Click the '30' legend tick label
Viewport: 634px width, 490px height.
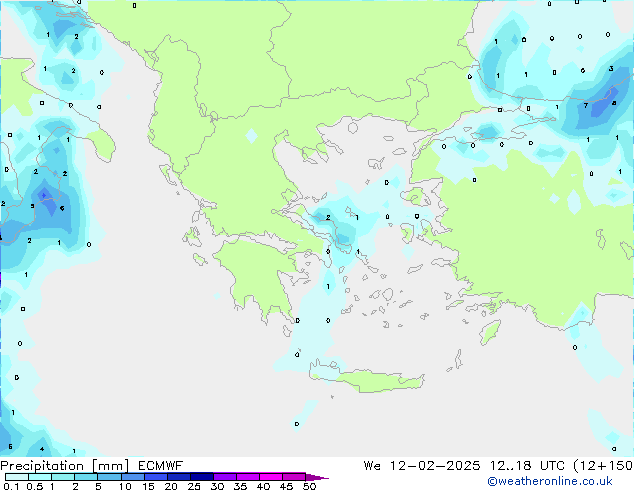click(x=217, y=486)
